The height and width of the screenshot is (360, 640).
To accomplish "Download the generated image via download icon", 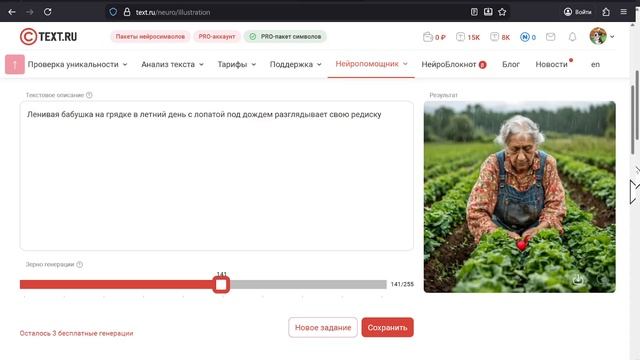I will click(578, 280).
